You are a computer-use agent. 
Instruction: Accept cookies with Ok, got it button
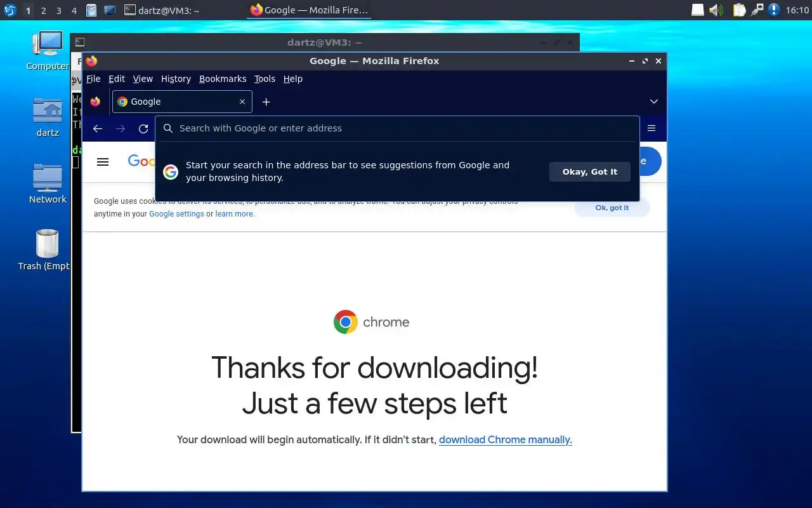click(612, 208)
